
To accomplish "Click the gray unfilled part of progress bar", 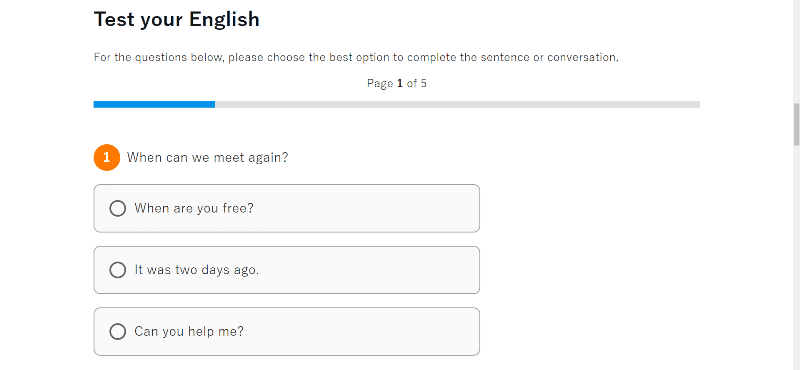I will [458, 104].
